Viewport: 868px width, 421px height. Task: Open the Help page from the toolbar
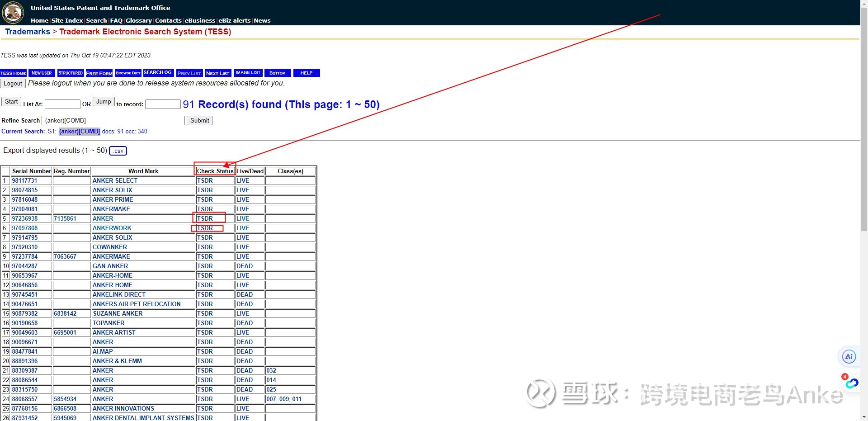306,73
